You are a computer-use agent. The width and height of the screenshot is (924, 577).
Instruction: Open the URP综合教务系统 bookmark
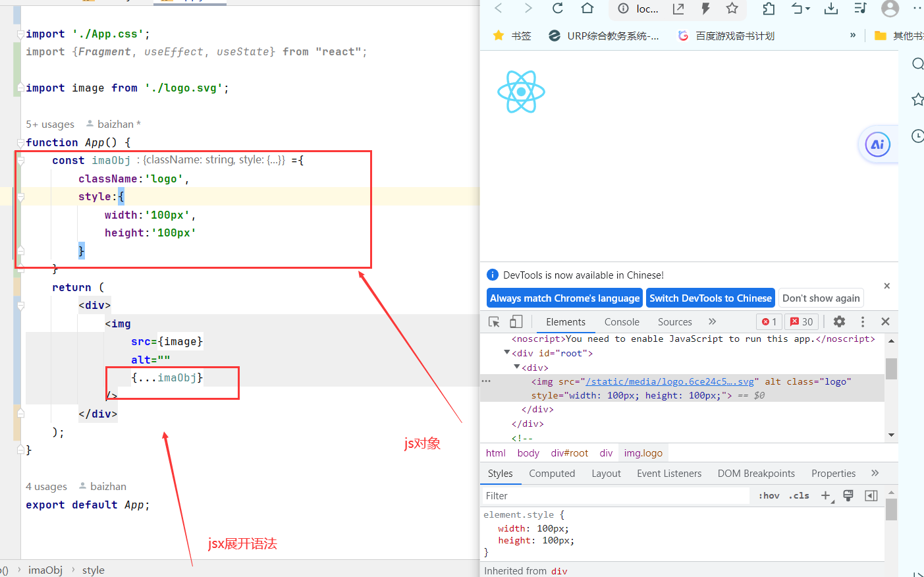(x=604, y=36)
